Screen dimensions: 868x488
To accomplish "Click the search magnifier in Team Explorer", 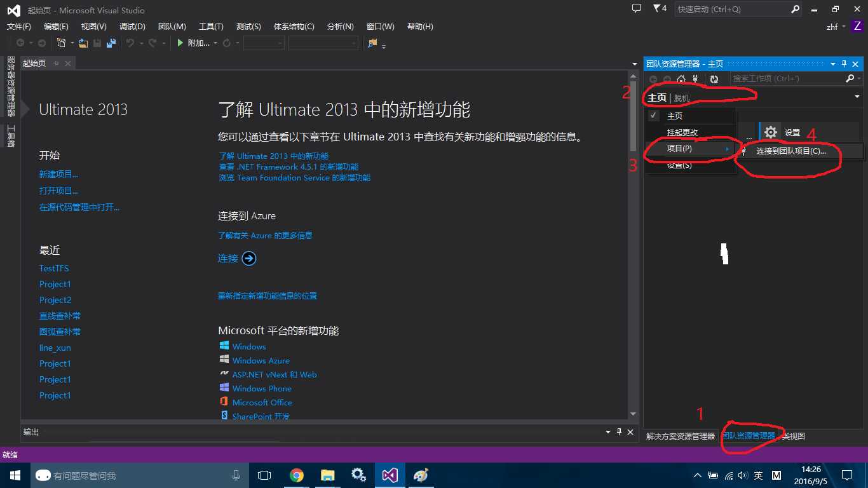I will [850, 79].
